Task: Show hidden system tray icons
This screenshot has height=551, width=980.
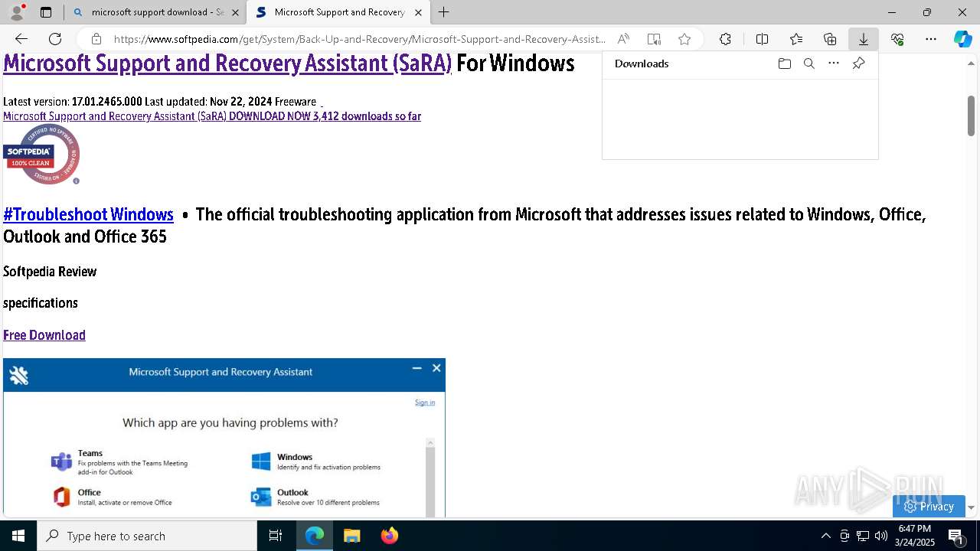Action: pos(825,536)
